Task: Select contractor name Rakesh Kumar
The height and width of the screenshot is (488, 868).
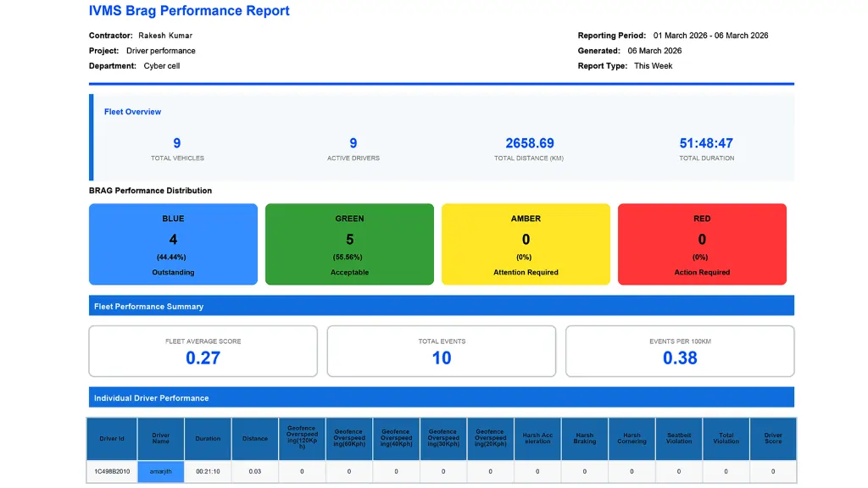Action: [165, 36]
